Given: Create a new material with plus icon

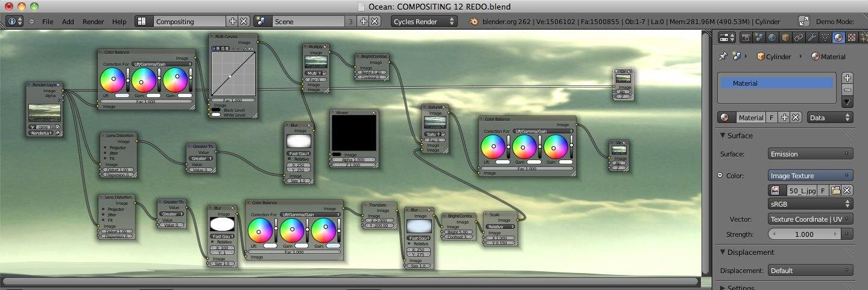Looking at the screenshot, I should (x=784, y=118).
